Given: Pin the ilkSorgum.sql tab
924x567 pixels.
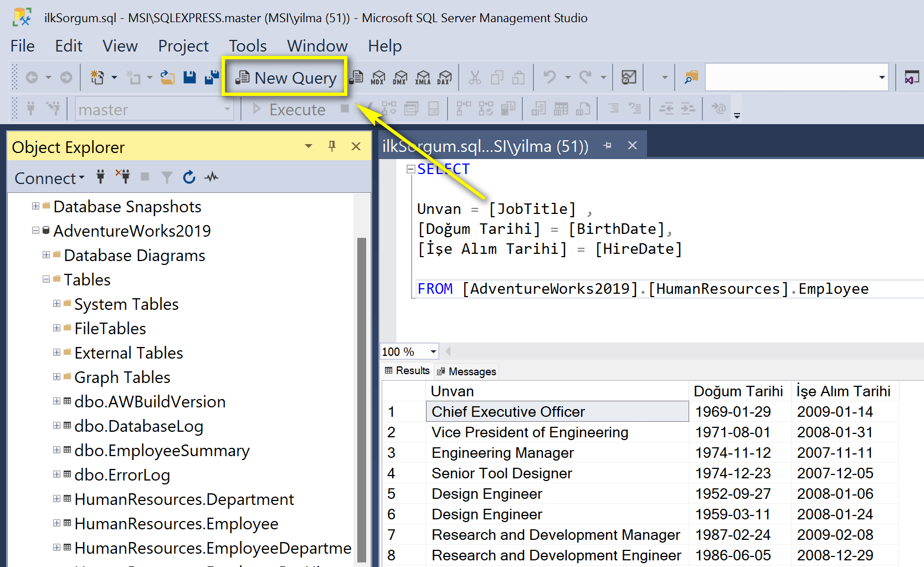Looking at the screenshot, I should [x=608, y=146].
